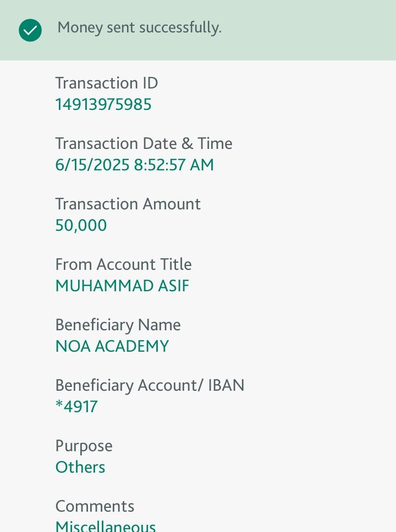396x532 pixels.
Task: Select the masked account number *4917
Action: pyautogui.click(x=76, y=407)
